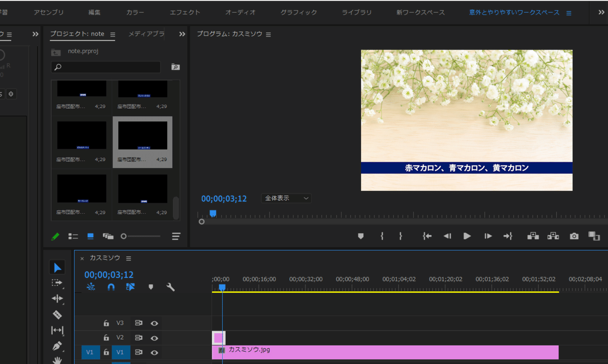The width and height of the screenshot is (608, 364).
Task: Select the Ripple Edit tool
Action: (x=57, y=299)
